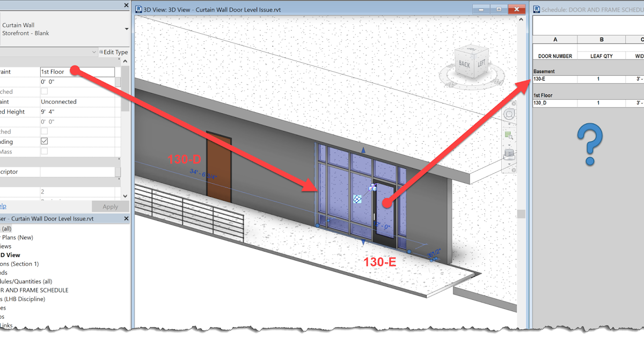Image resolution: width=644 pixels, height=338 pixels.
Task: Click the 3D view vertical scrollbar
Action: [x=521, y=214]
